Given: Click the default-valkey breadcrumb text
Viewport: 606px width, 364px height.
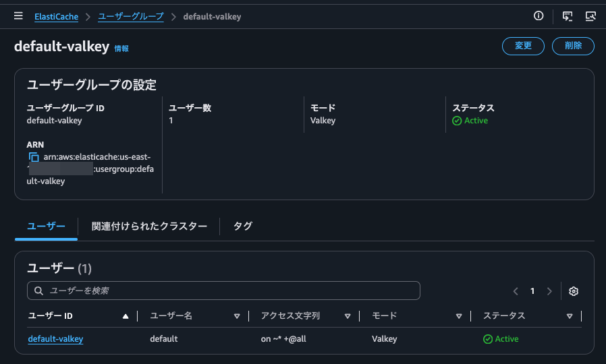Looking at the screenshot, I should tap(212, 17).
